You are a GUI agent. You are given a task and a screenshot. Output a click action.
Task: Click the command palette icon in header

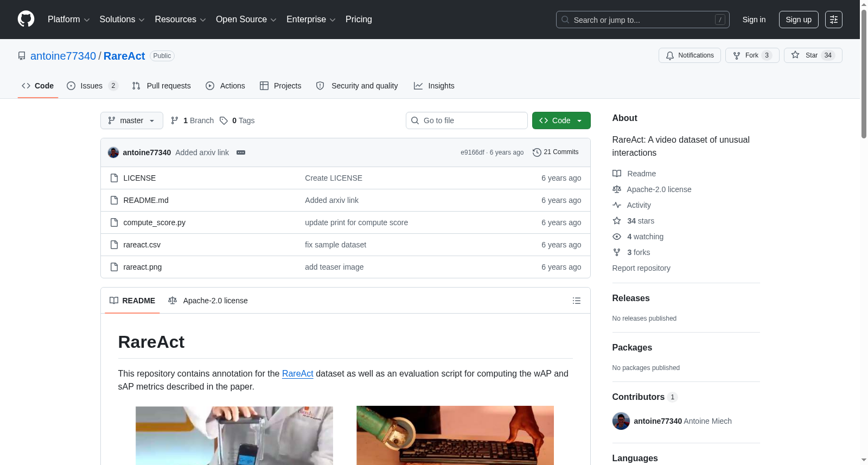pos(833,20)
